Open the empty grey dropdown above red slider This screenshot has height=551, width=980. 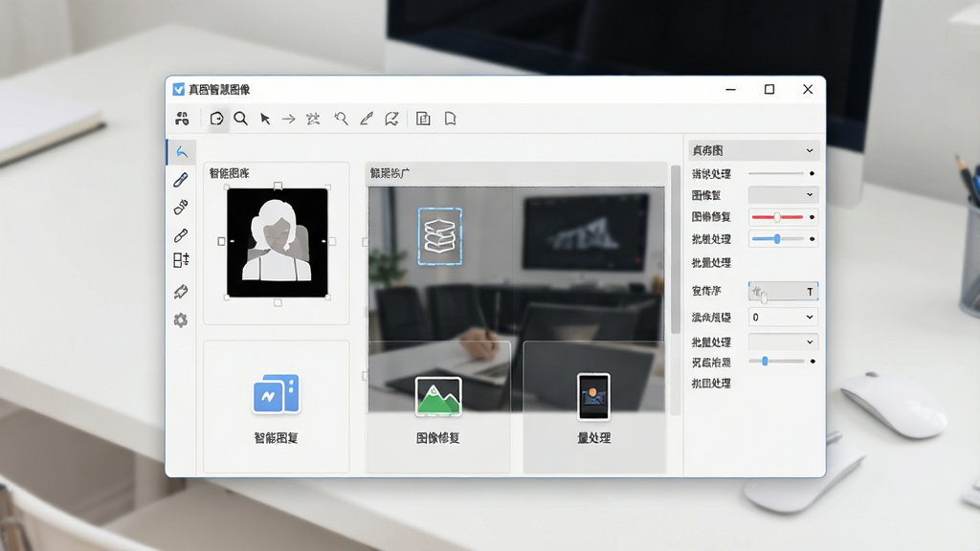tap(783, 195)
